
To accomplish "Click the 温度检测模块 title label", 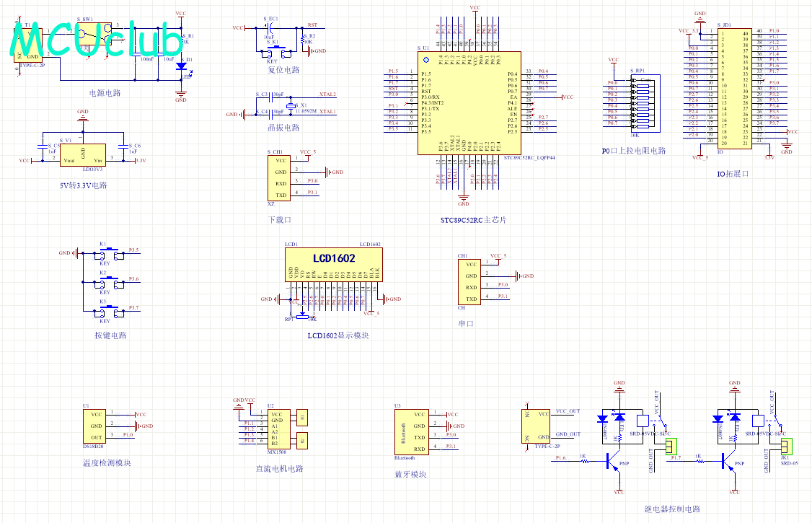I will pos(107,463).
